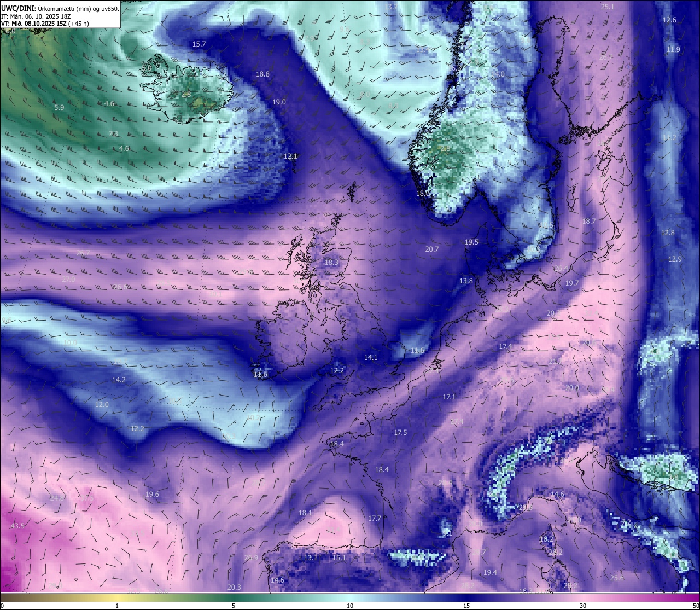Click the 'IT: Mán. 06. 10. 2025 18Z' line
The width and height of the screenshot is (700, 610).
click(36, 16)
